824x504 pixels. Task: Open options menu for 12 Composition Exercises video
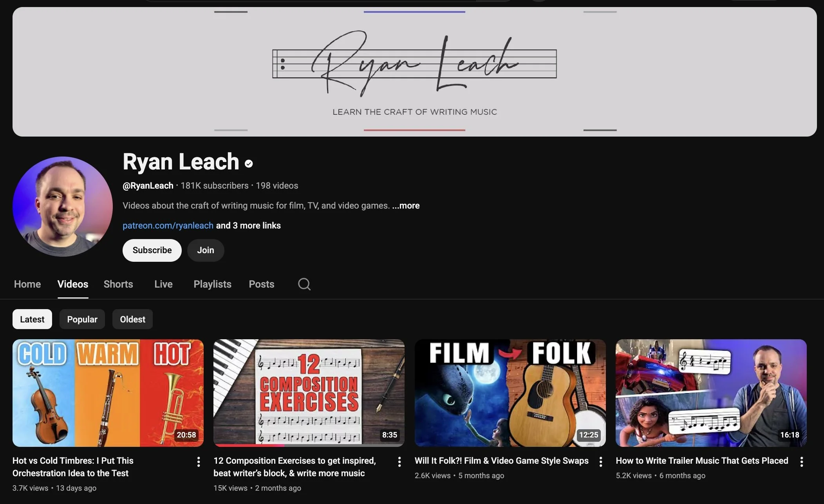[x=399, y=462]
